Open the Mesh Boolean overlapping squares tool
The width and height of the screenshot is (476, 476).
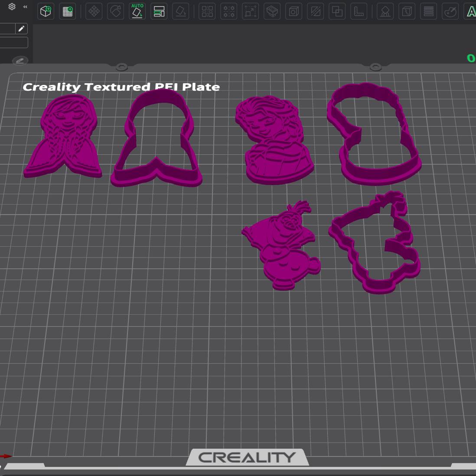[x=337, y=11]
